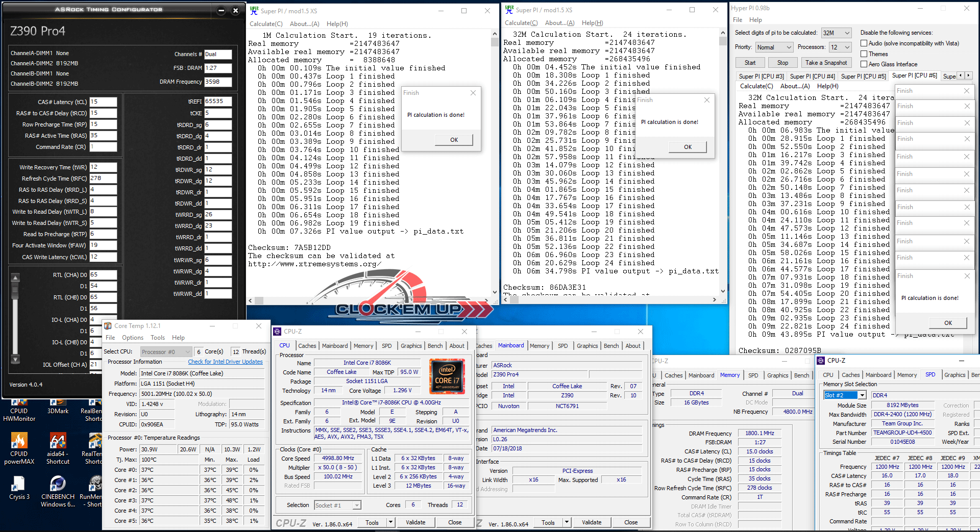Image resolution: width=980 pixels, height=532 pixels.
Task: Click OK in 32M calculation done dialog
Action: click(688, 147)
